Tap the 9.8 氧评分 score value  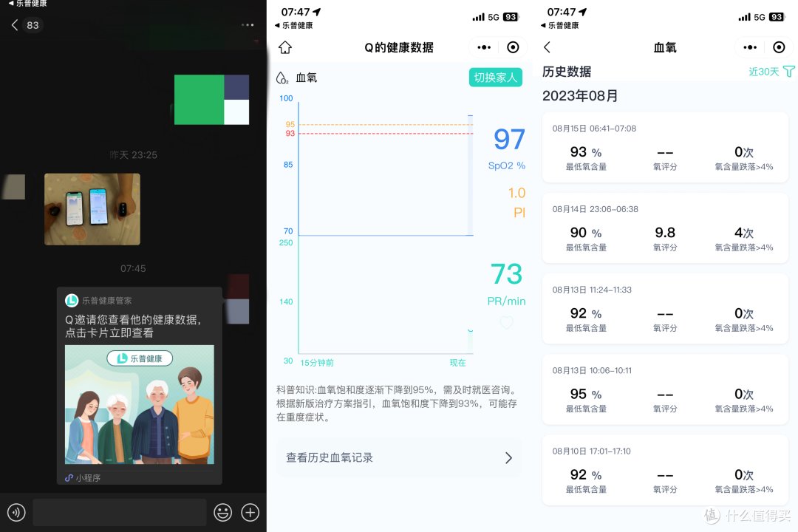click(665, 233)
